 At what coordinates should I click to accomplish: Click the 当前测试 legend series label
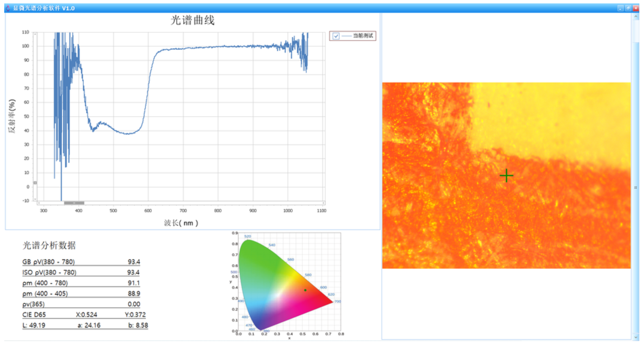coord(363,36)
